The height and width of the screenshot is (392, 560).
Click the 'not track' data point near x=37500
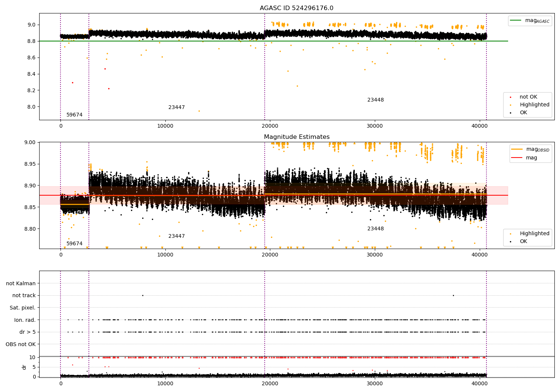coord(453,295)
